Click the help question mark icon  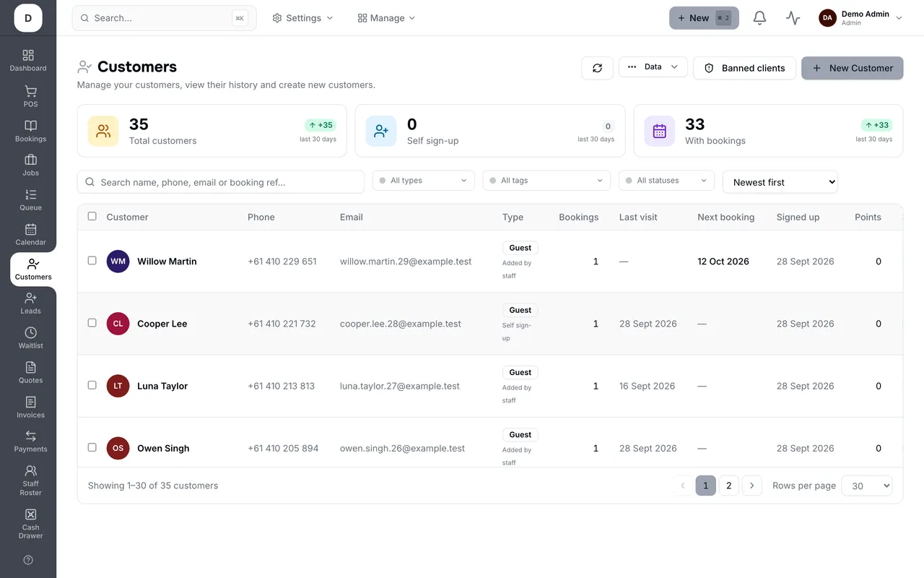click(28, 560)
